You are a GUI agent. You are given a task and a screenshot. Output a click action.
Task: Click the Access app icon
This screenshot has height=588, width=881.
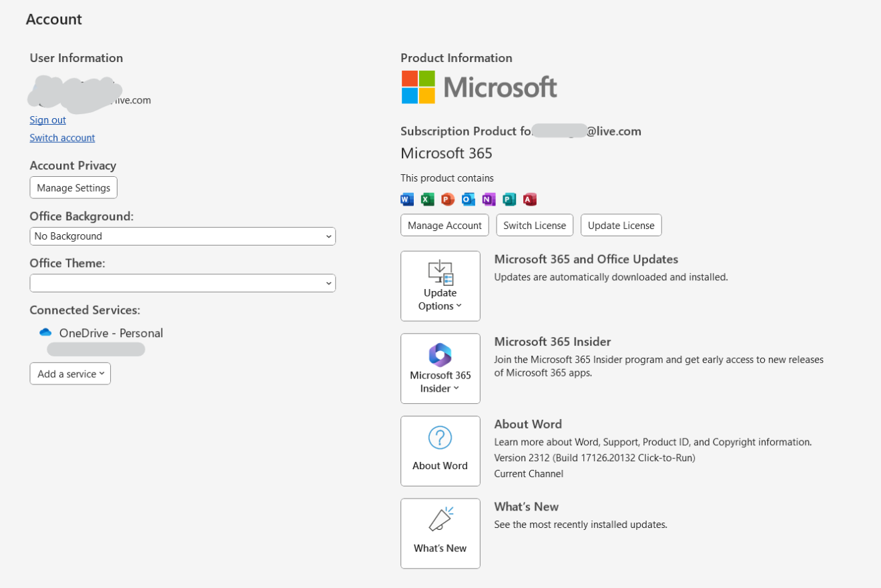click(530, 199)
